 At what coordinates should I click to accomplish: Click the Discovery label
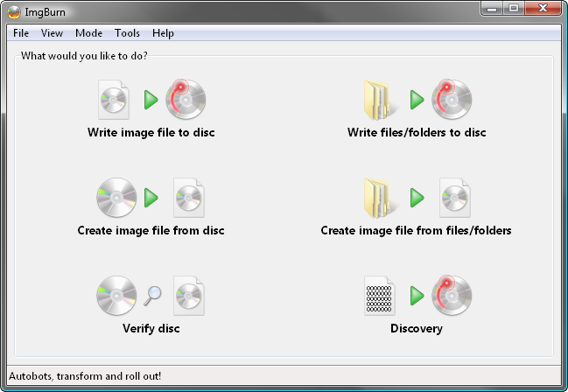(417, 329)
